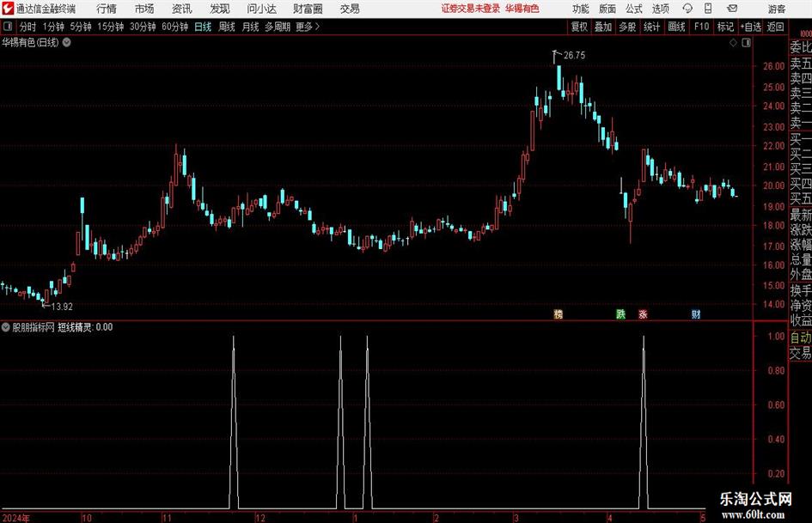Viewport: 812px width, 523px height.
Task: Click the 游客 guest account label
Action: [777, 9]
